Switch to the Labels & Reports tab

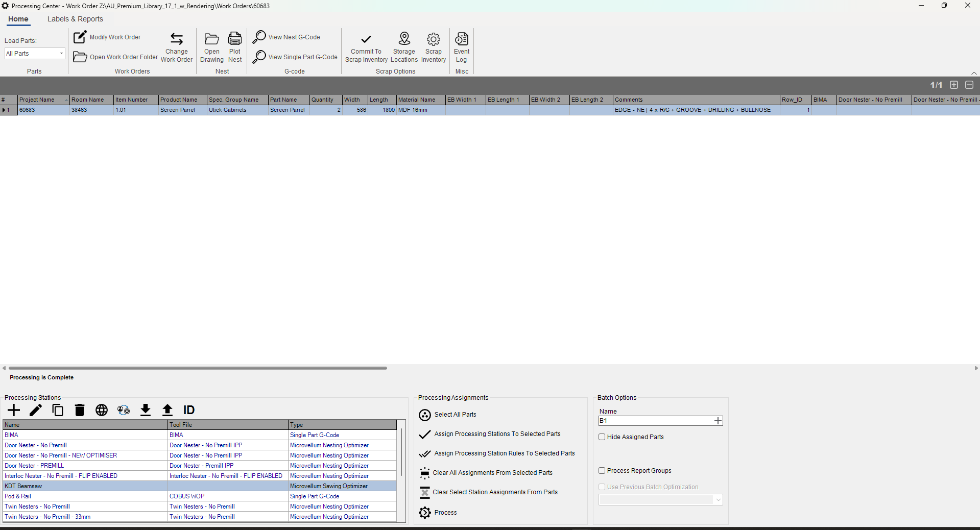[x=75, y=19]
